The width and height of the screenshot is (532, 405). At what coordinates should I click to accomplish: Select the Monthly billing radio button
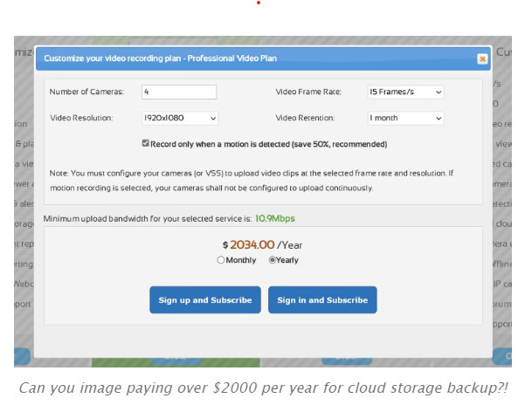pos(221,260)
